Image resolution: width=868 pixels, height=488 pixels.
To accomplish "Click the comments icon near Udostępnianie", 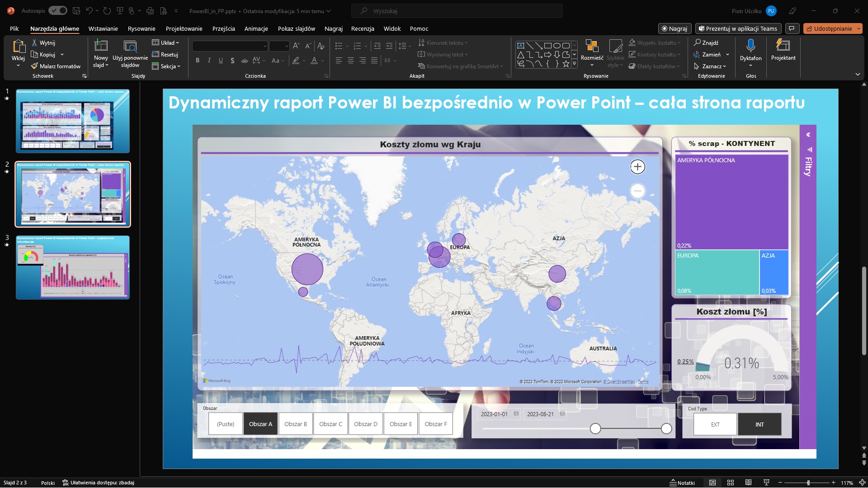I will pyautogui.click(x=792, y=28).
